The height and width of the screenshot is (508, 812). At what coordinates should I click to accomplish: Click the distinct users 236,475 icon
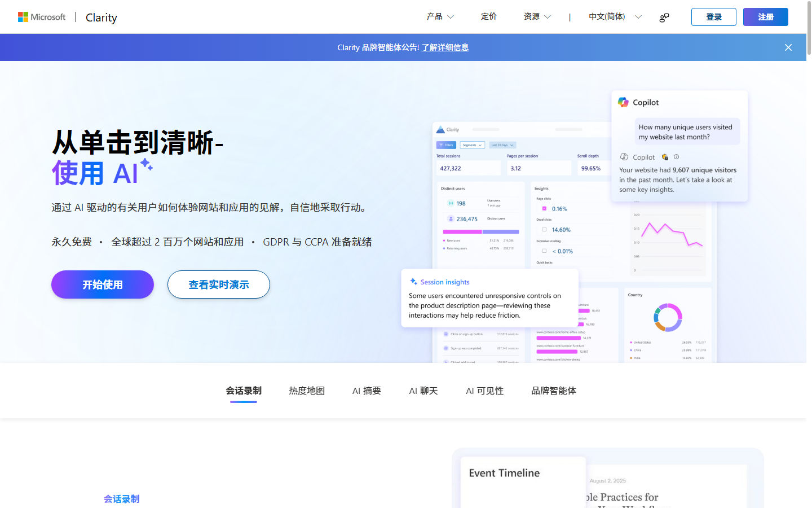[x=451, y=218]
